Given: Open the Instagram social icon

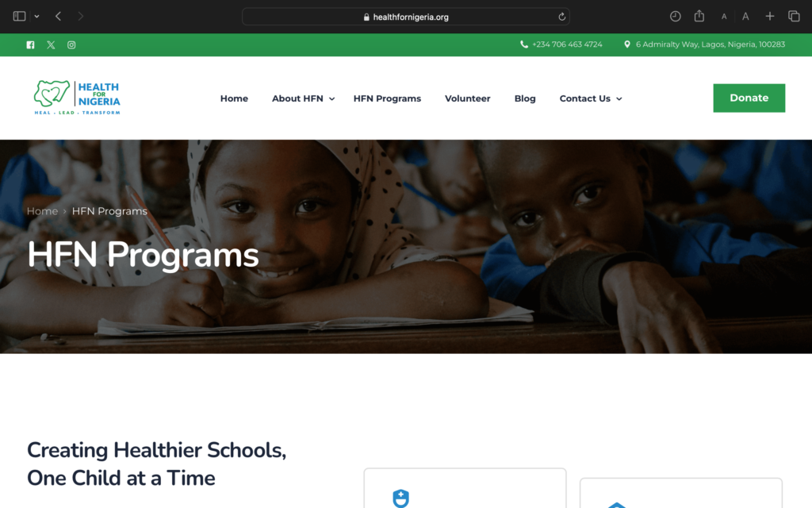Looking at the screenshot, I should (71, 45).
